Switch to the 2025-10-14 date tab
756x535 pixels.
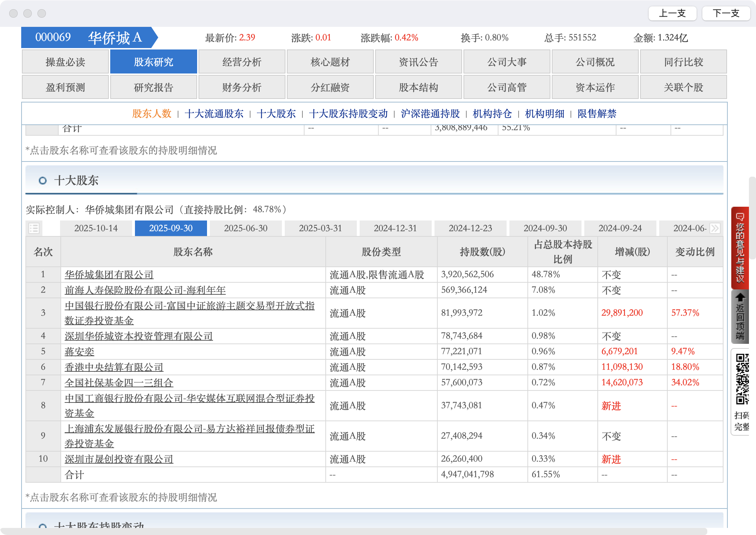tap(96, 228)
